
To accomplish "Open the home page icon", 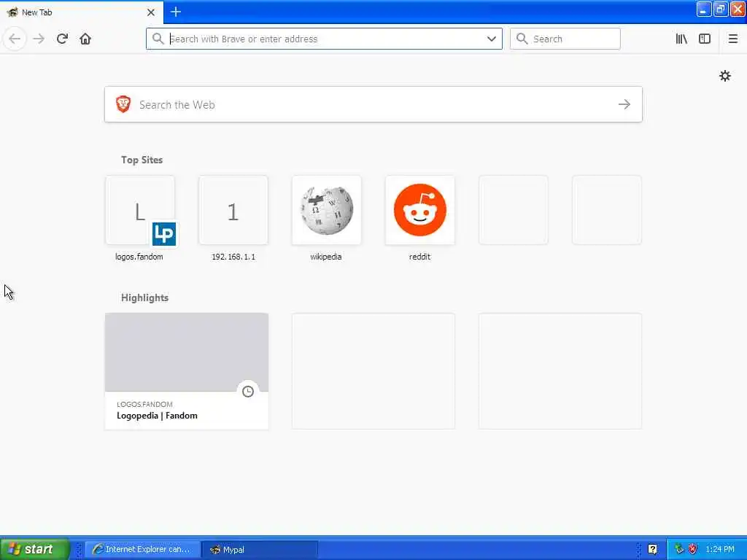I will point(85,39).
